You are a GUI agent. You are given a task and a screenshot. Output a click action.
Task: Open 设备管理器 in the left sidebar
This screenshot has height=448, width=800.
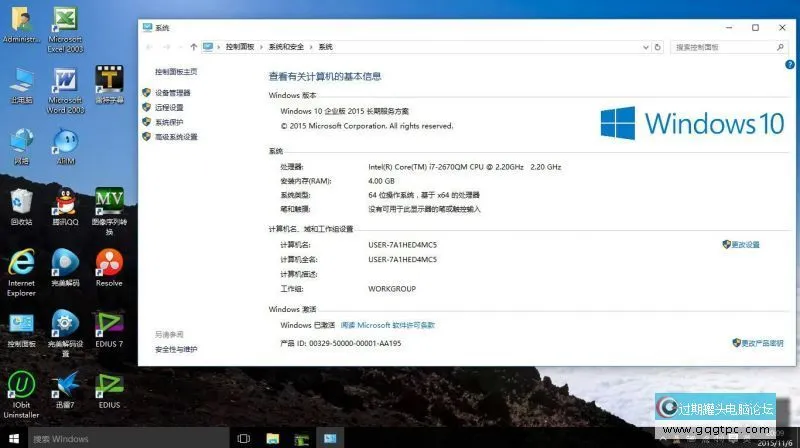point(172,92)
